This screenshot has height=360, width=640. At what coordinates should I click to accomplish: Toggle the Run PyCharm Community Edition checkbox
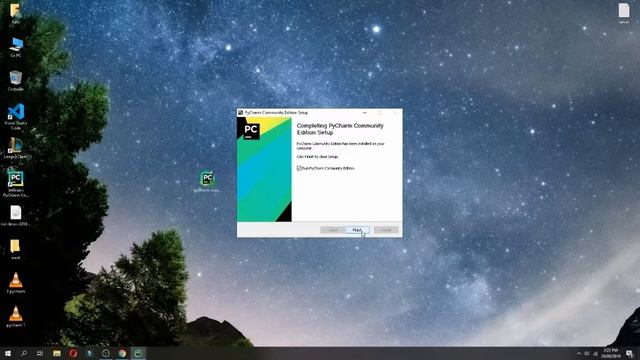[x=299, y=168]
